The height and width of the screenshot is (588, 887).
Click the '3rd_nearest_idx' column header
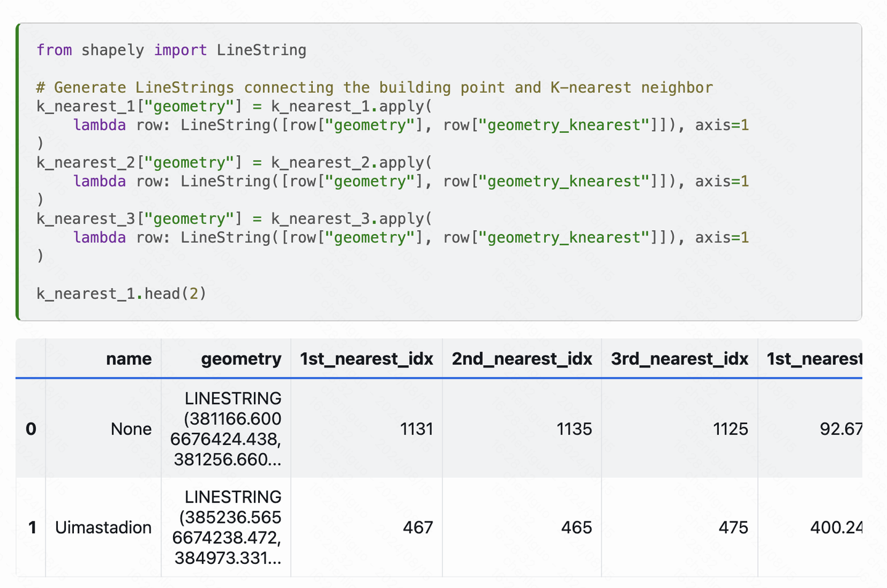pos(679,359)
